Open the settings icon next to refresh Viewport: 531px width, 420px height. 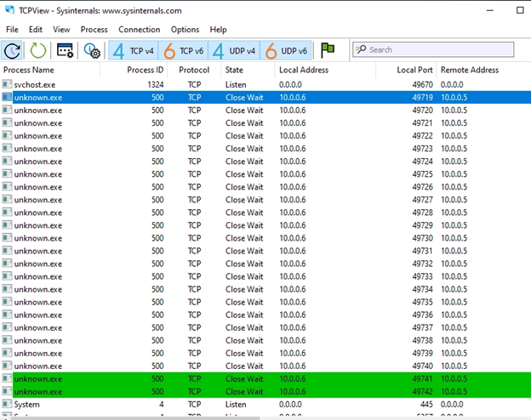point(65,50)
